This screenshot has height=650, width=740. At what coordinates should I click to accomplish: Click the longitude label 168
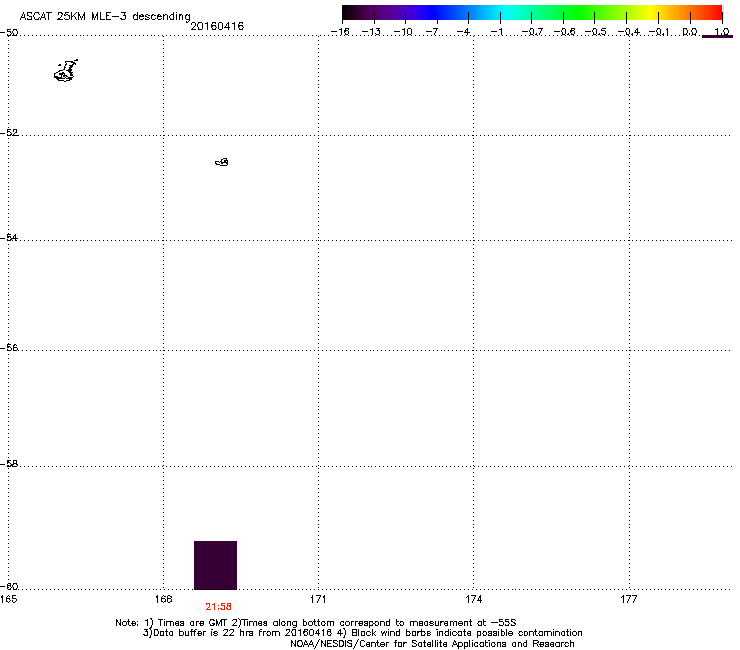point(163,599)
